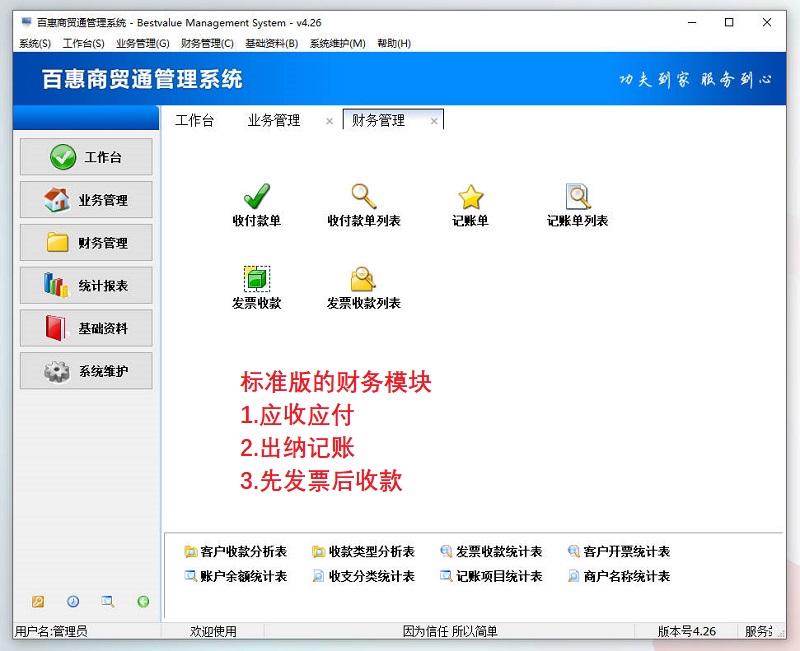The width and height of the screenshot is (800, 651).
Task: Close the 业务管理 tab
Action: pyautogui.click(x=330, y=121)
